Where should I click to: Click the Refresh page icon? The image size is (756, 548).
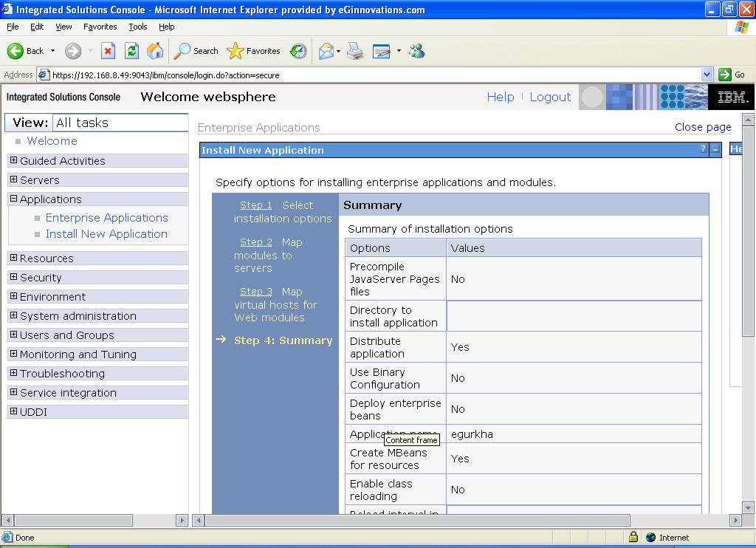tap(131, 51)
